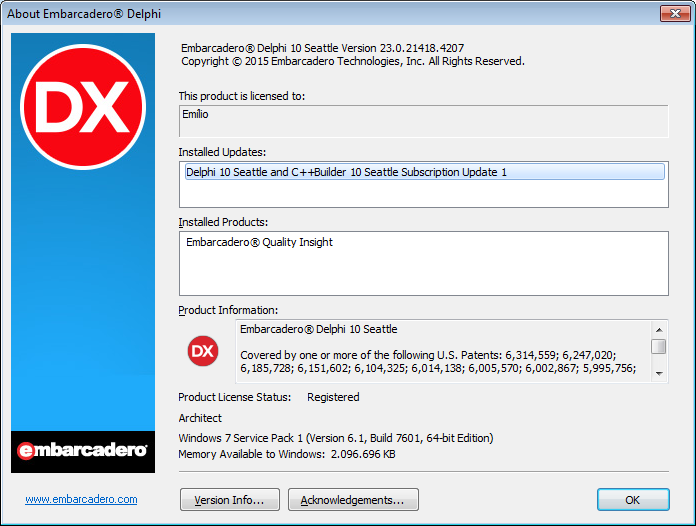Select the Subscription Update 1 list entry
Screen dimensions: 696x526
click(x=425, y=172)
